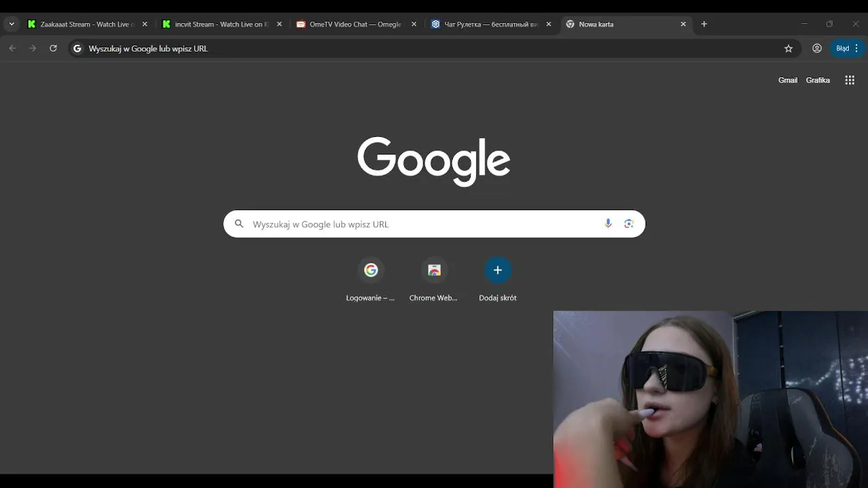Minimize the Chrome window
868x488 pixels.
click(804, 24)
